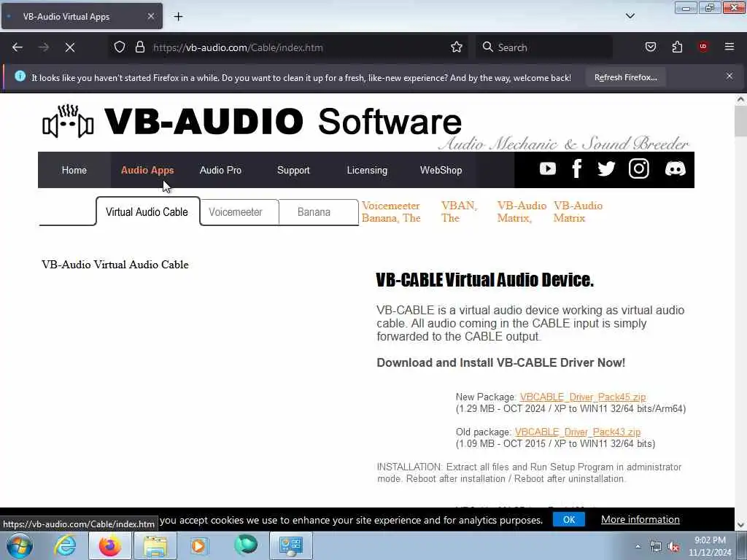Open Control Panel taskbar item
The image size is (747, 560).
291,545
